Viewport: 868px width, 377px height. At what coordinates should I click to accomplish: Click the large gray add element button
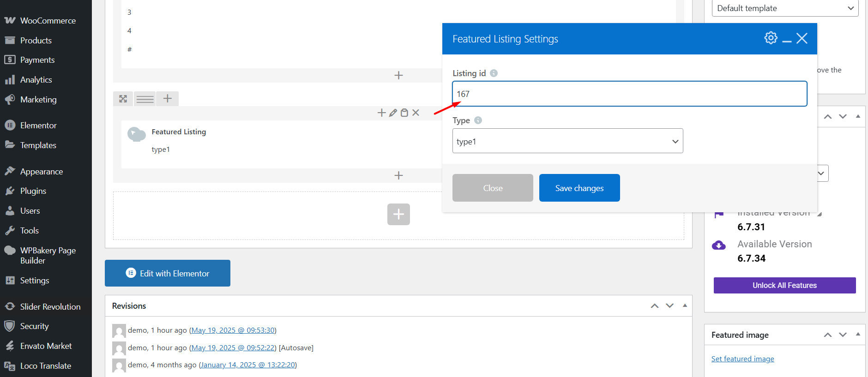(x=398, y=214)
